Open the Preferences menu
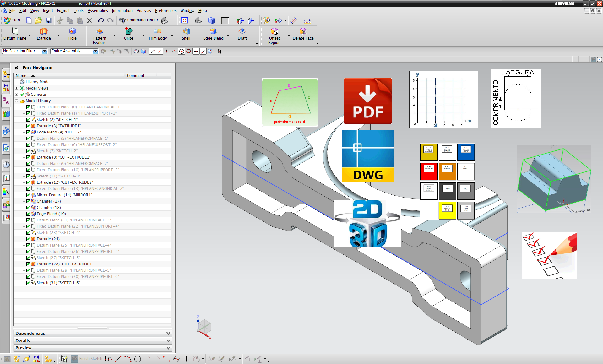Screen dimensions: 603x364 click(166, 10)
